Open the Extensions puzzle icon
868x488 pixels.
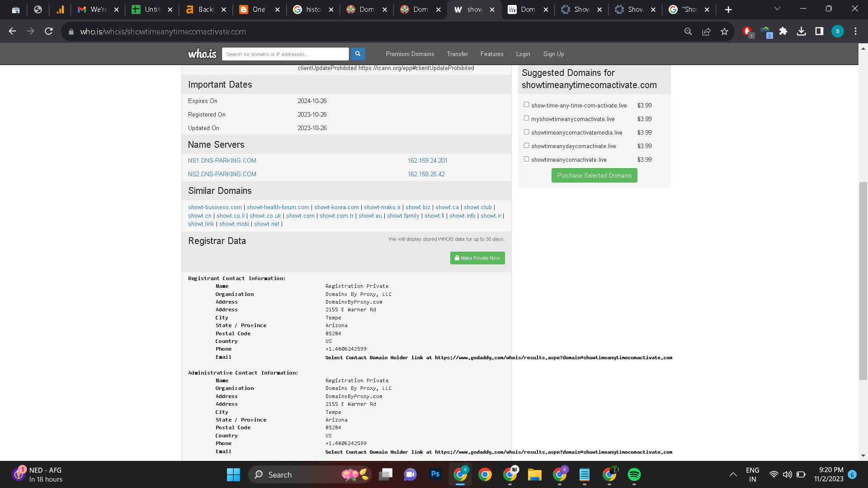click(783, 31)
